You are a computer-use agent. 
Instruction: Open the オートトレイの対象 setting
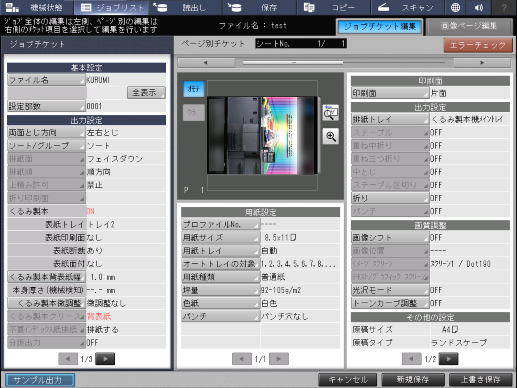[220, 264]
